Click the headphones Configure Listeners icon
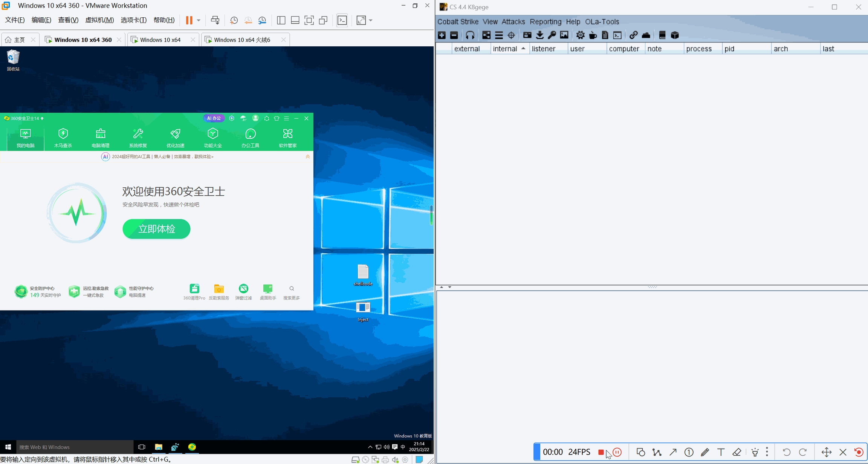The width and height of the screenshot is (868, 464). pos(470,35)
